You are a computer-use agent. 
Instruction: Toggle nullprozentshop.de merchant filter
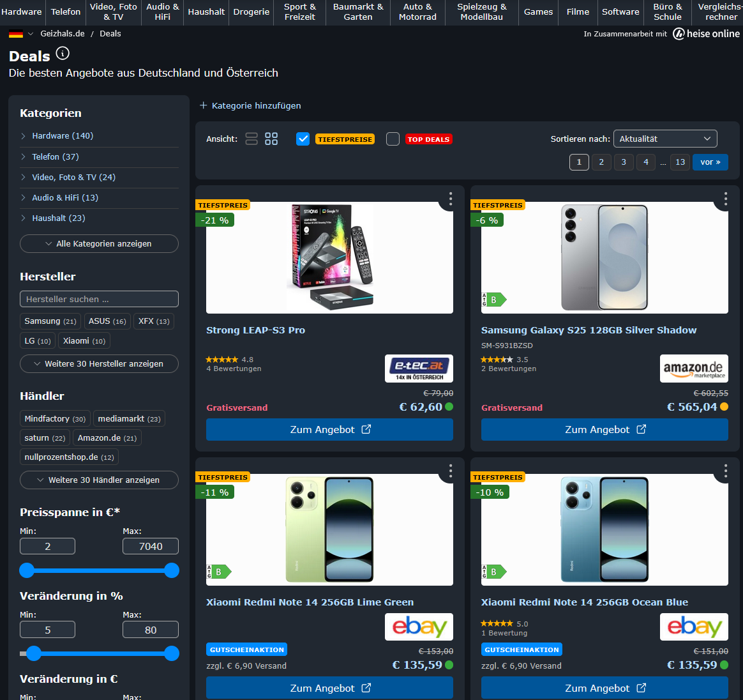coord(69,457)
